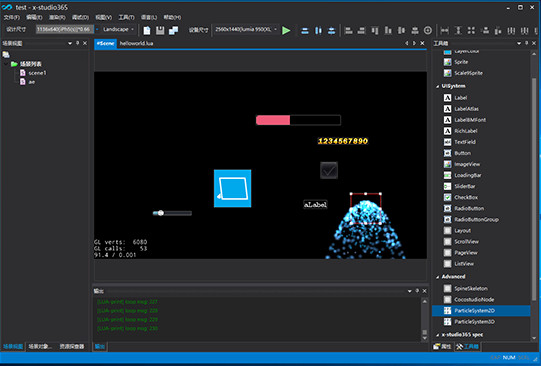Close the 输出 output panel
Screen dimensions: 541x366
(425, 291)
